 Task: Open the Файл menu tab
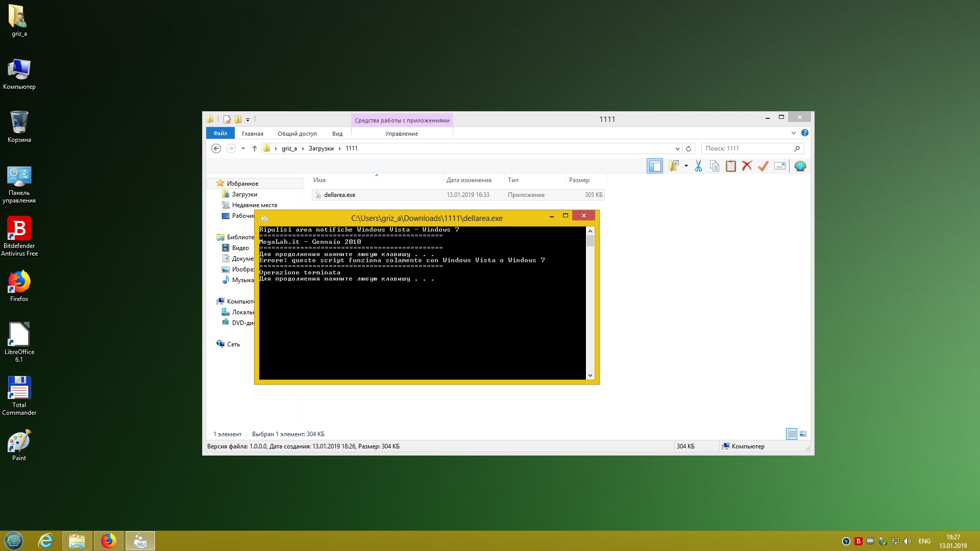tap(220, 133)
